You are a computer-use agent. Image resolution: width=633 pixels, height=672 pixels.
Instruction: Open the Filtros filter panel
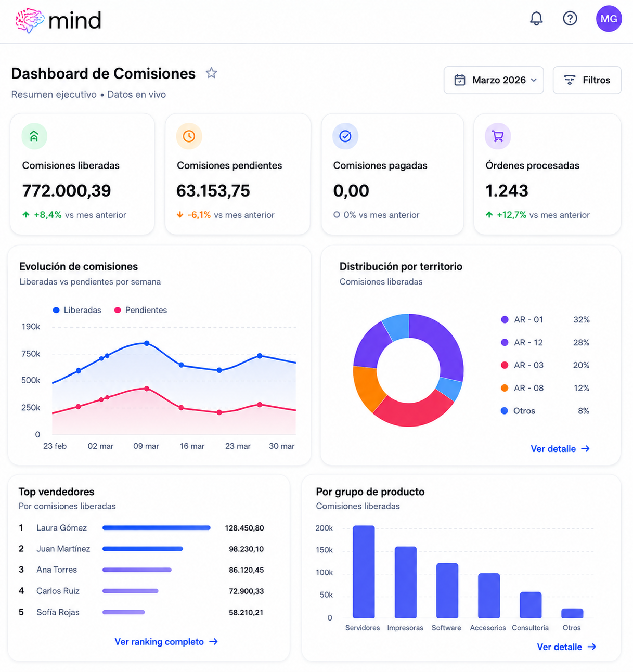coord(587,80)
